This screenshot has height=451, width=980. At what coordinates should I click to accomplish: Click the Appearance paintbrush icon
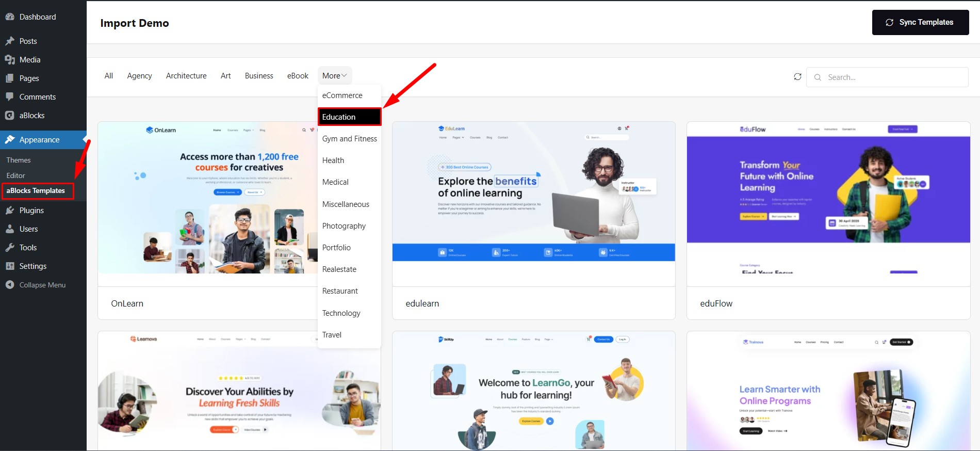tap(10, 140)
